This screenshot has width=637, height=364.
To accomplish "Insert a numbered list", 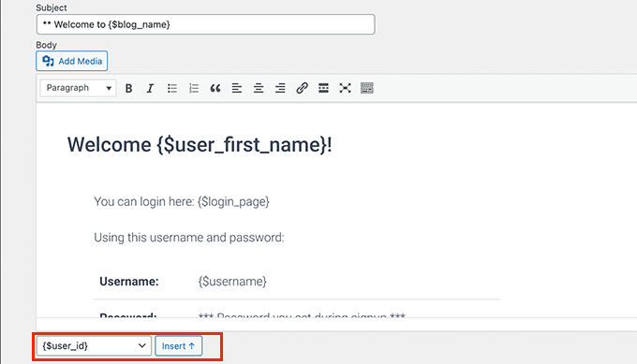I will click(x=194, y=88).
